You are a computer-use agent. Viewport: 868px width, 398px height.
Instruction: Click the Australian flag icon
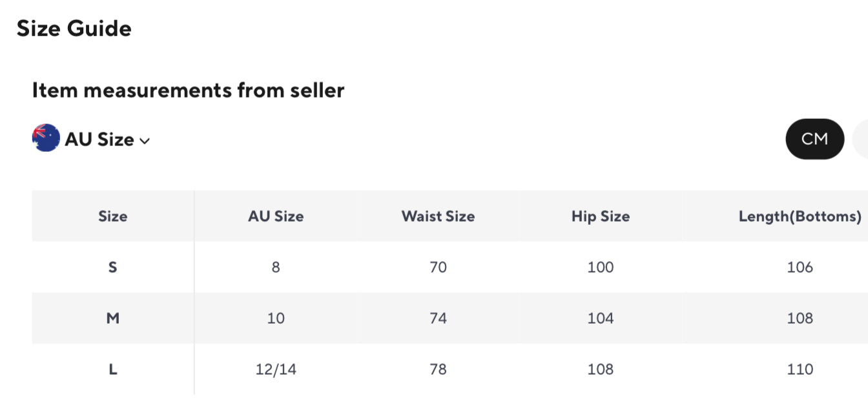point(46,138)
